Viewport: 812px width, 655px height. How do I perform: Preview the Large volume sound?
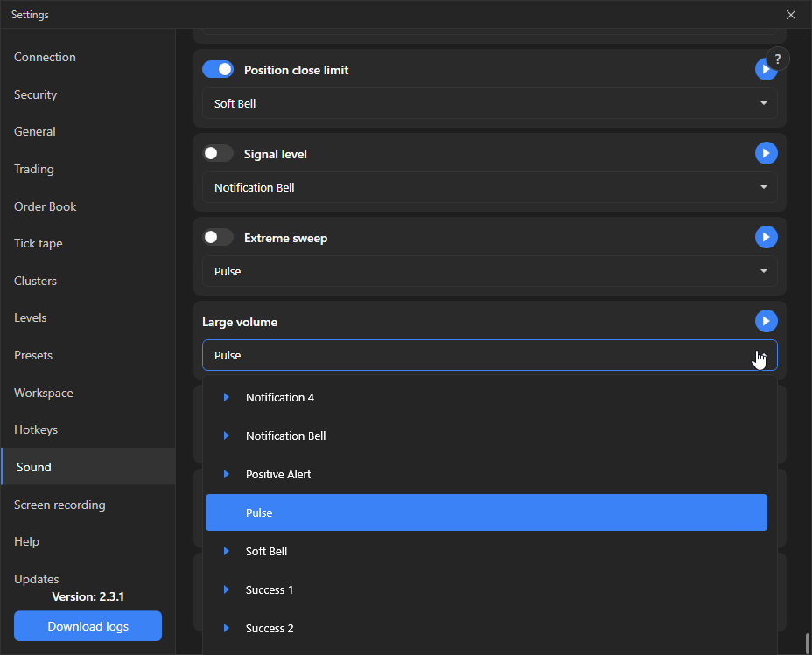tap(766, 321)
